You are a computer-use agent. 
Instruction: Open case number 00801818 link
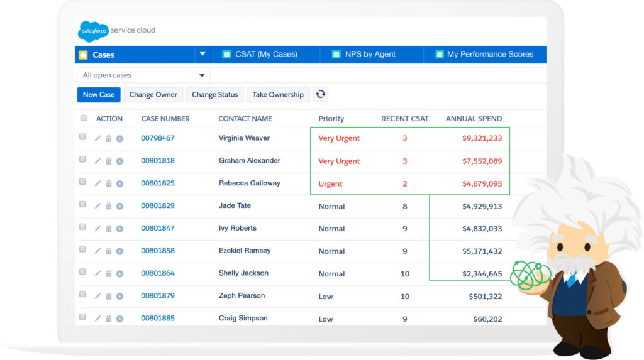[x=158, y=160]
